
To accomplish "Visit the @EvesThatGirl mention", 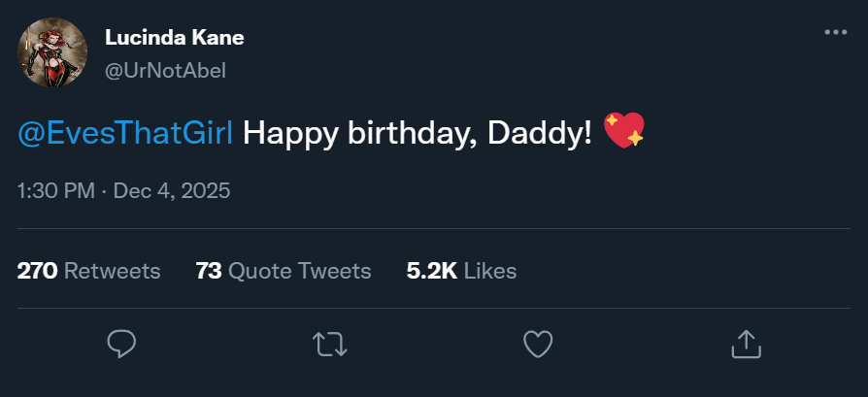I will click(125, 133).
